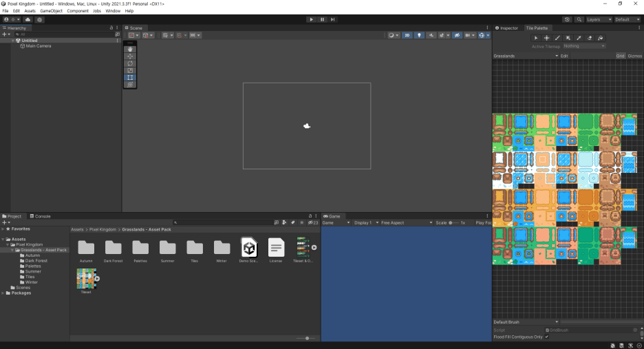Lock the Hierarchy panel
The height and width of the screenshot is (349, 644).
(111, 28)
